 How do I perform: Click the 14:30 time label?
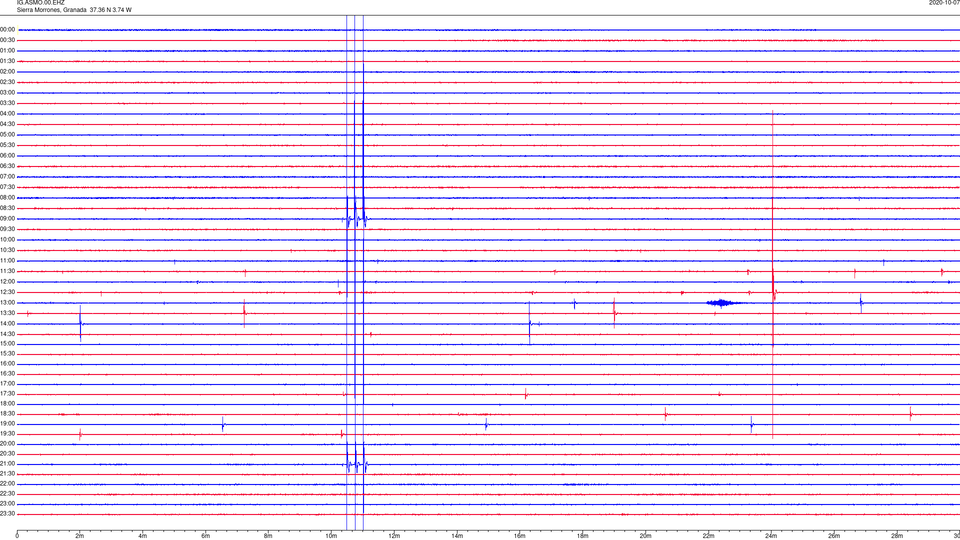[x=7, y=334]
